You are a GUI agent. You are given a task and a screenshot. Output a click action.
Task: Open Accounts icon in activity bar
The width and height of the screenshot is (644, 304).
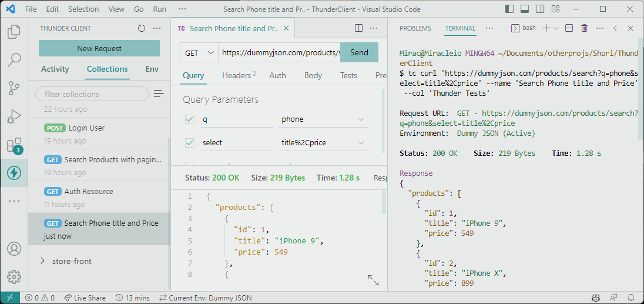tap(14, 249)
